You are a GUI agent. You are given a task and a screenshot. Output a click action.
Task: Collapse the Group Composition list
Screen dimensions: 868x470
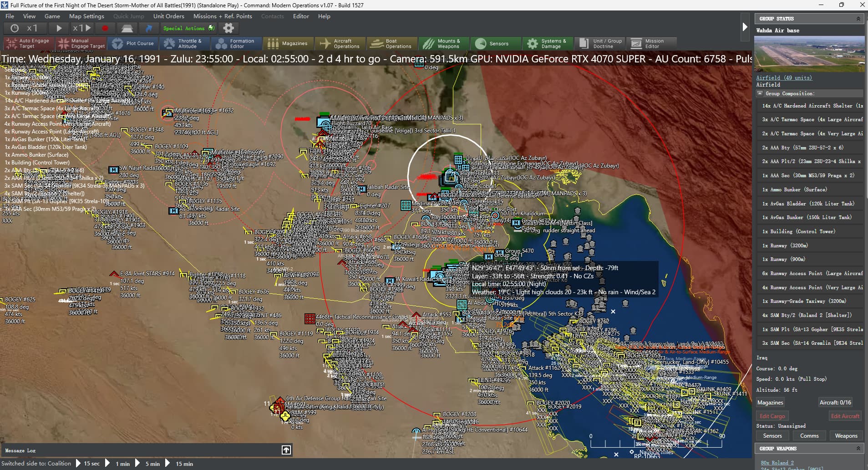click(760, 93)
